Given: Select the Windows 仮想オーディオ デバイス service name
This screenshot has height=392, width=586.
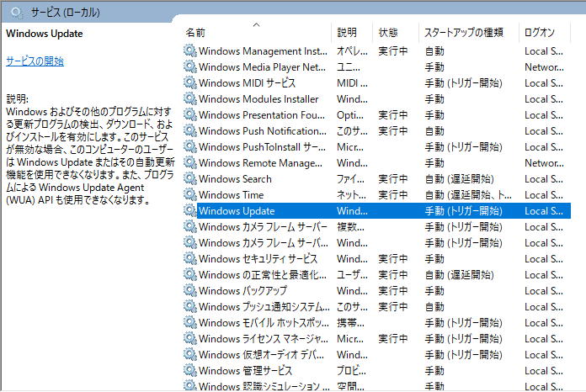Looking at the screenshot, I should point(261,355).
